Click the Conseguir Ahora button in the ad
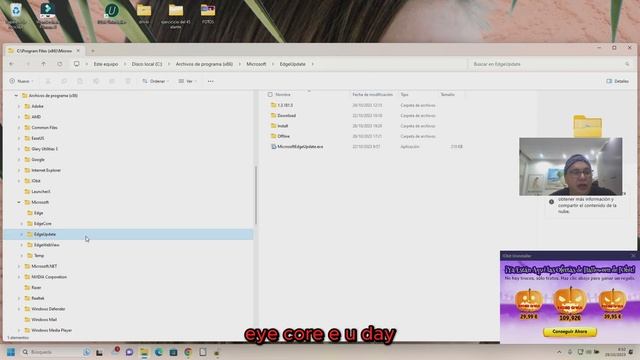 [570, 332]
